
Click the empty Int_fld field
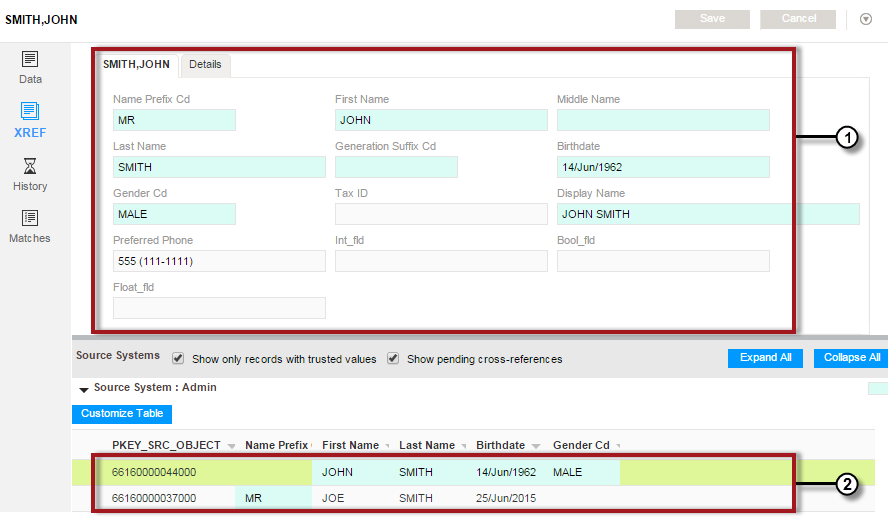coord(441,261)
